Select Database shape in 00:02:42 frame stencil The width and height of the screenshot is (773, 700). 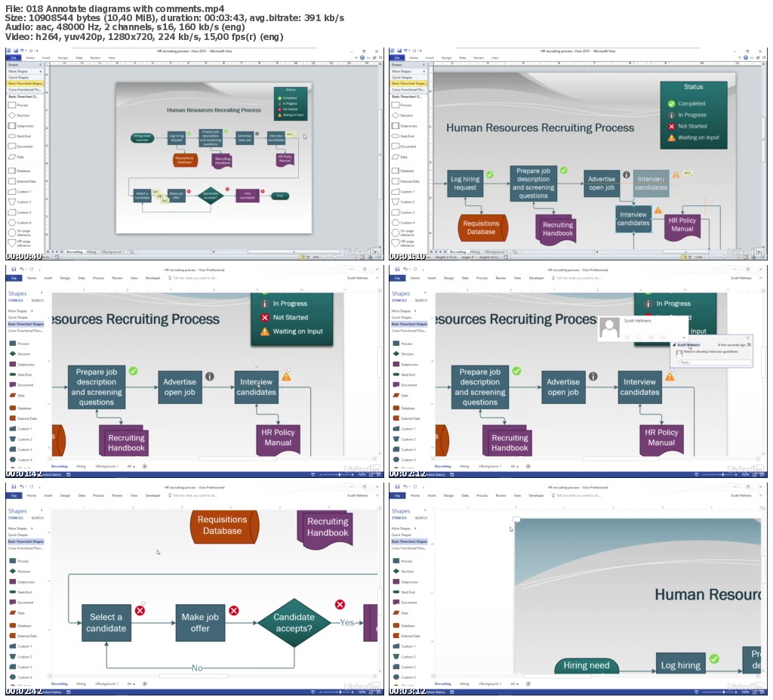(20, 625)
